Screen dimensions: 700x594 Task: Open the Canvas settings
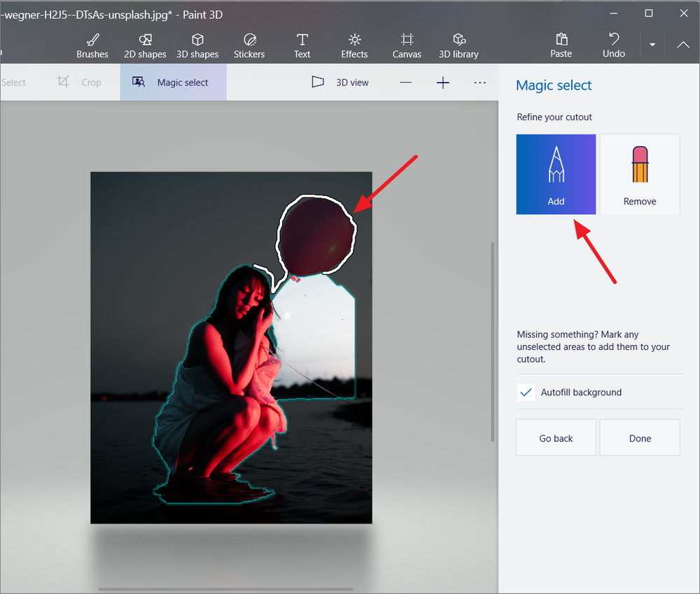406,45
